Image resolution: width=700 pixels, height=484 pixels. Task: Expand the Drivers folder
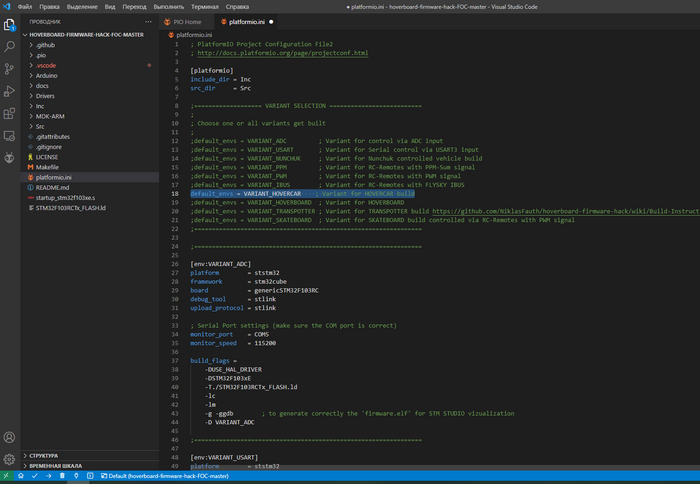45,96
